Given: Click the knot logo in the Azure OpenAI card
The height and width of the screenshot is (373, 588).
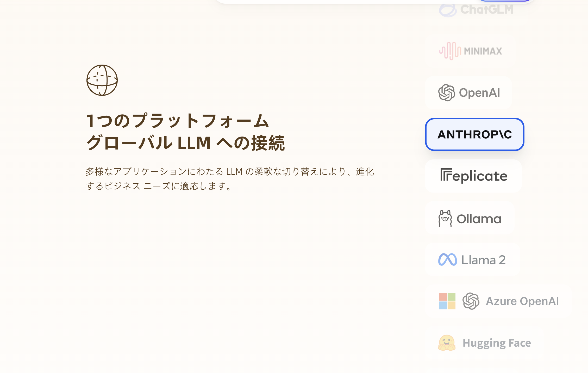Looking at the screenshot, I should click(x=471, y=301).
